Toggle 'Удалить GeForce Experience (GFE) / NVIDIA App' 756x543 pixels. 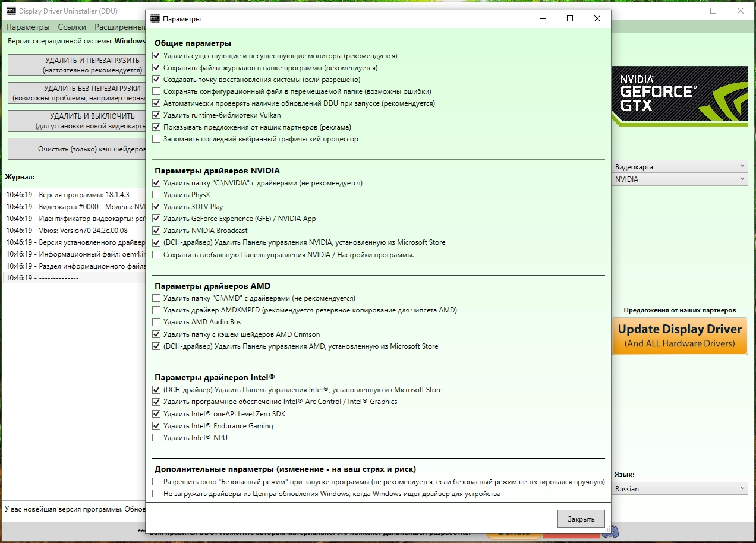156,219
